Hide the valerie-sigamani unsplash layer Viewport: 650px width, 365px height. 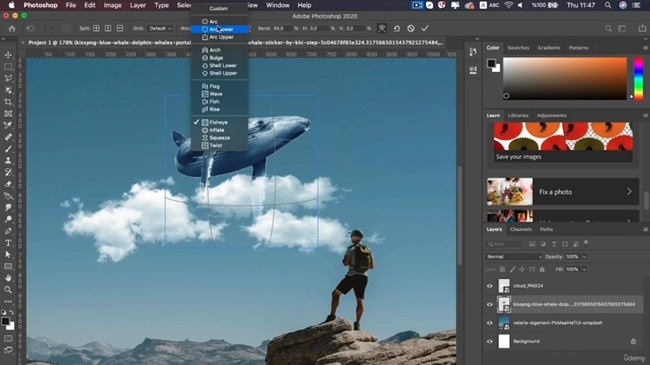(490, 323)
